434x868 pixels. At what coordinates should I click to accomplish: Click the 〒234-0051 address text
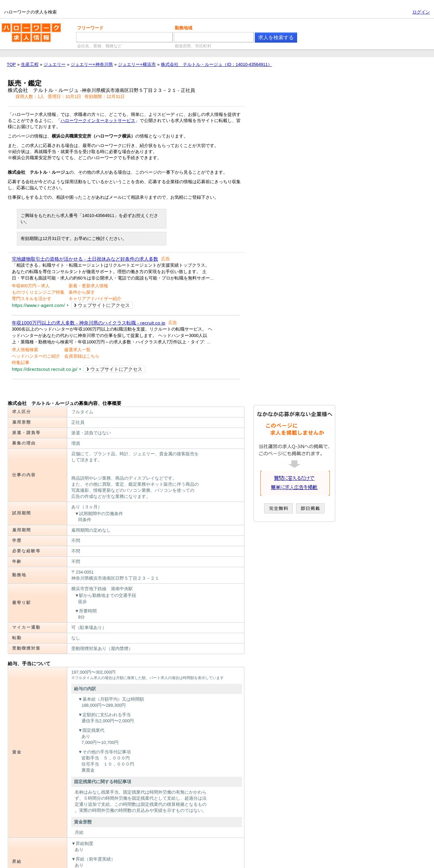point(82,572)
